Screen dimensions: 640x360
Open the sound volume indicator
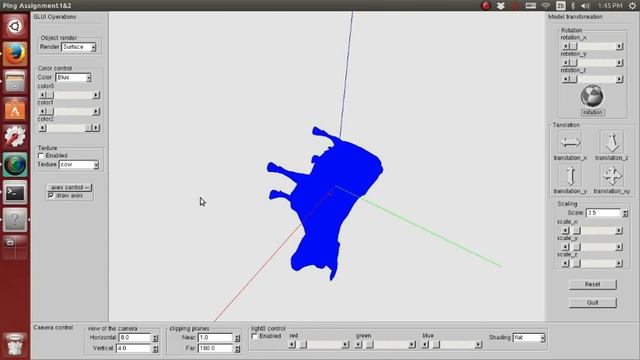585,6
